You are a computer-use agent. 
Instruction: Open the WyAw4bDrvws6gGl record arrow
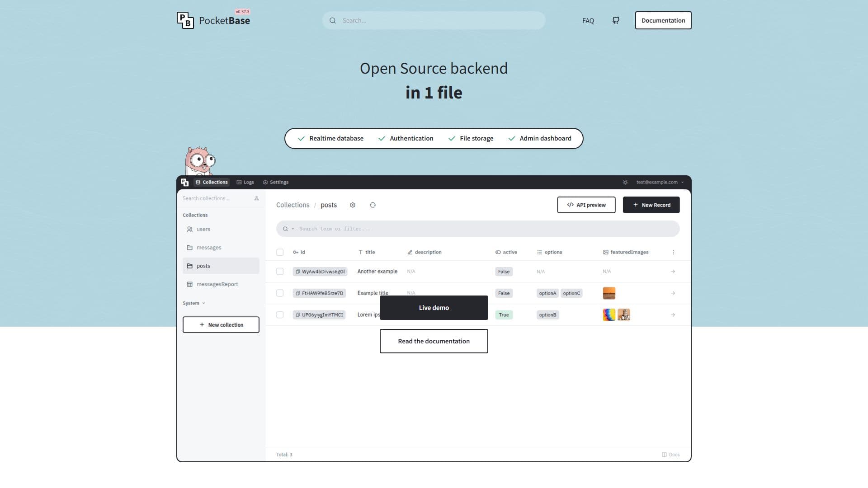click(673, 272)
